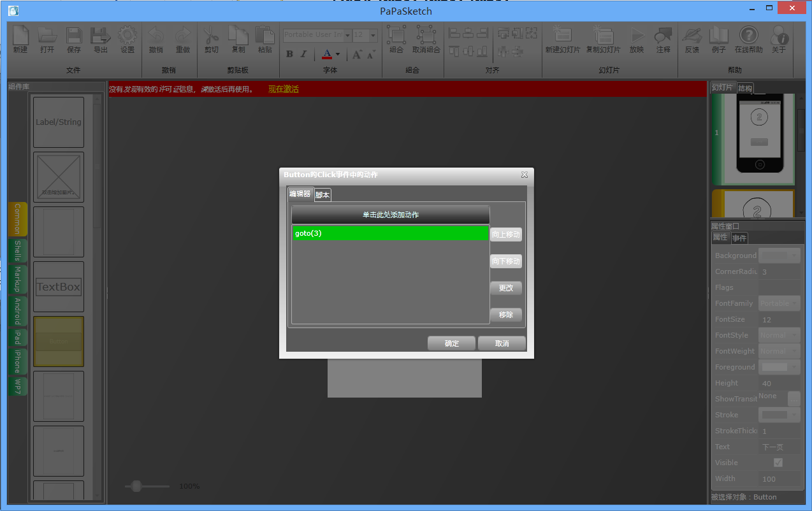Click the 导出 (Export) icon
This screenshot has height=511, width=812.
(101, 35)
